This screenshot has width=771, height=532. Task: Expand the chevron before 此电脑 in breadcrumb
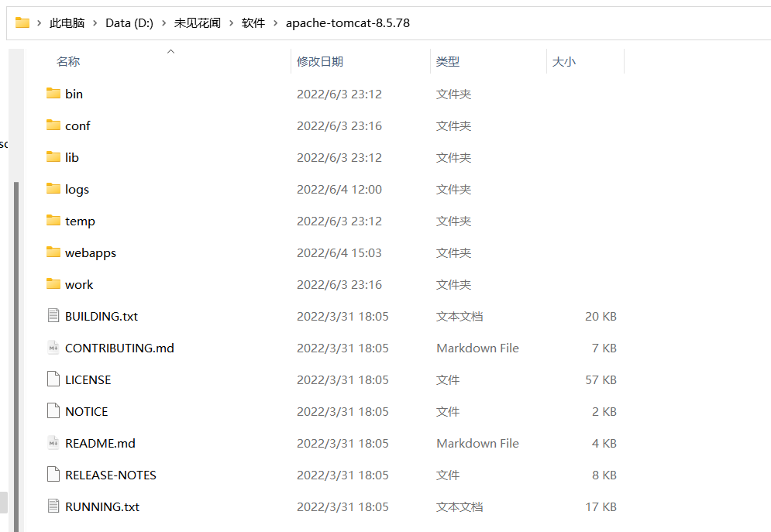pyautogui.click(x=40, y=23)
